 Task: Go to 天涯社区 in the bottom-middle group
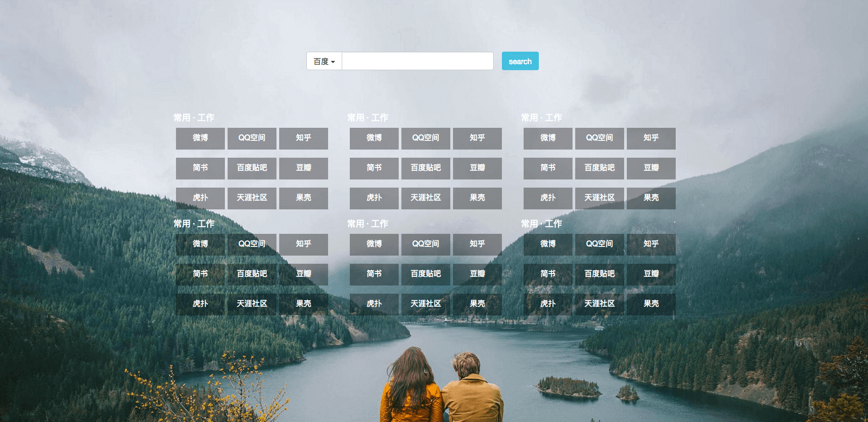(x=426, y=305)
